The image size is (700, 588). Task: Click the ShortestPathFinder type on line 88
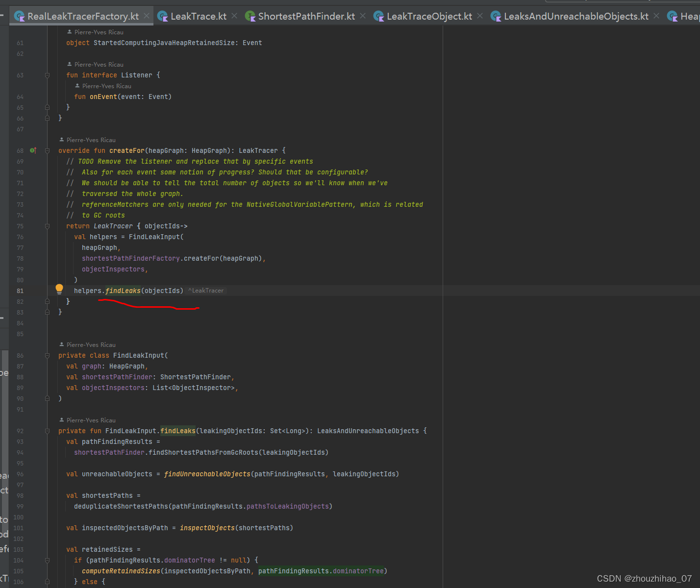(x=196, y=377)
